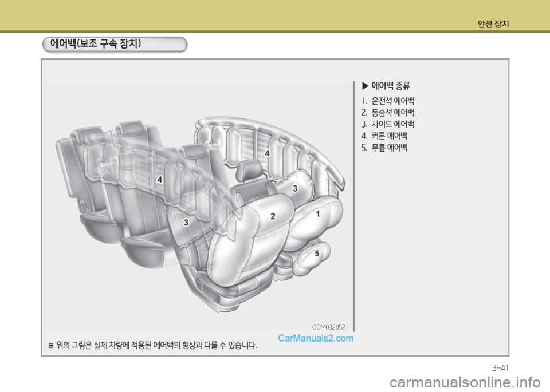Click the footnote '위의 그림은 실제 차량에...'
The width and height of the screenshot is (550, 392).
coord(152,346)
